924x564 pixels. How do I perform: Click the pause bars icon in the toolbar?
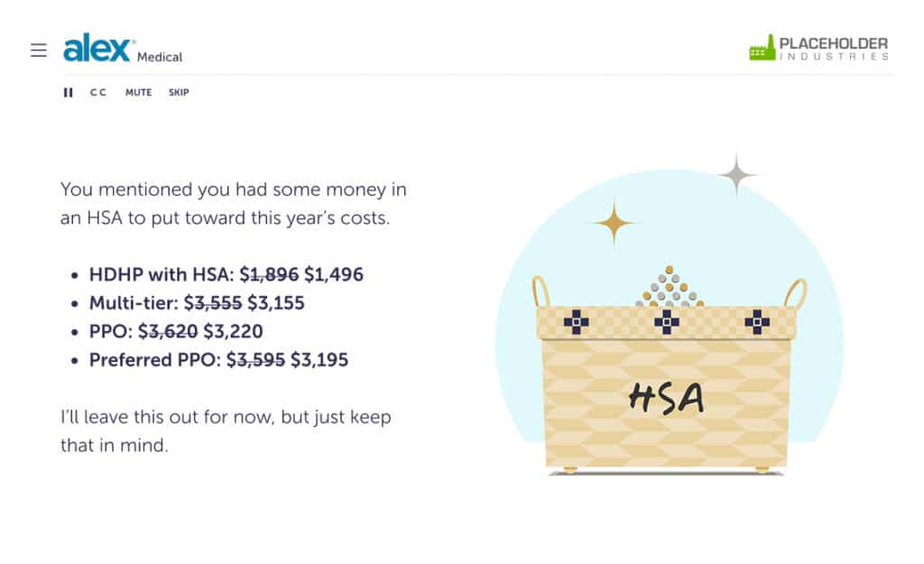click(x=67, y=92)
